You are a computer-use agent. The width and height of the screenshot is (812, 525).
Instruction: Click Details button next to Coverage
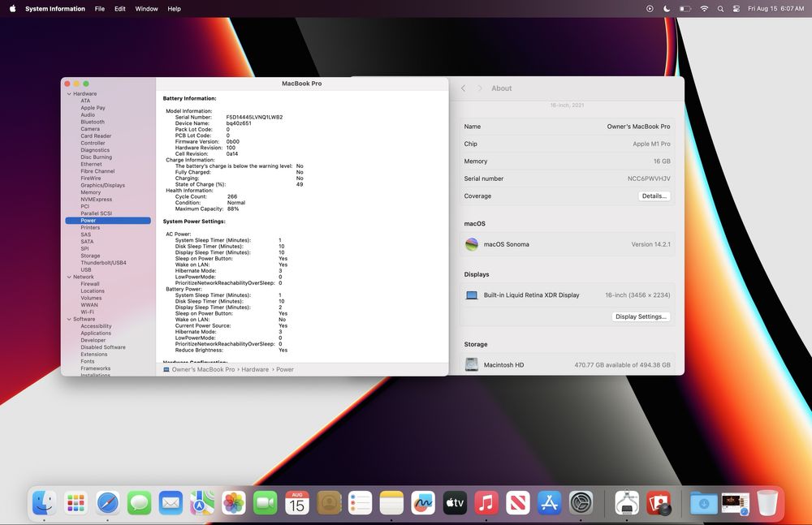(x=654, y=196)
